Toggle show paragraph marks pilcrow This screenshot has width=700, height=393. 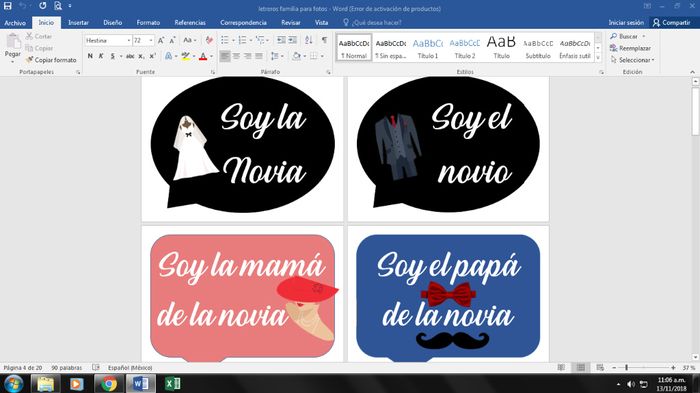click(x=325, y=40)
